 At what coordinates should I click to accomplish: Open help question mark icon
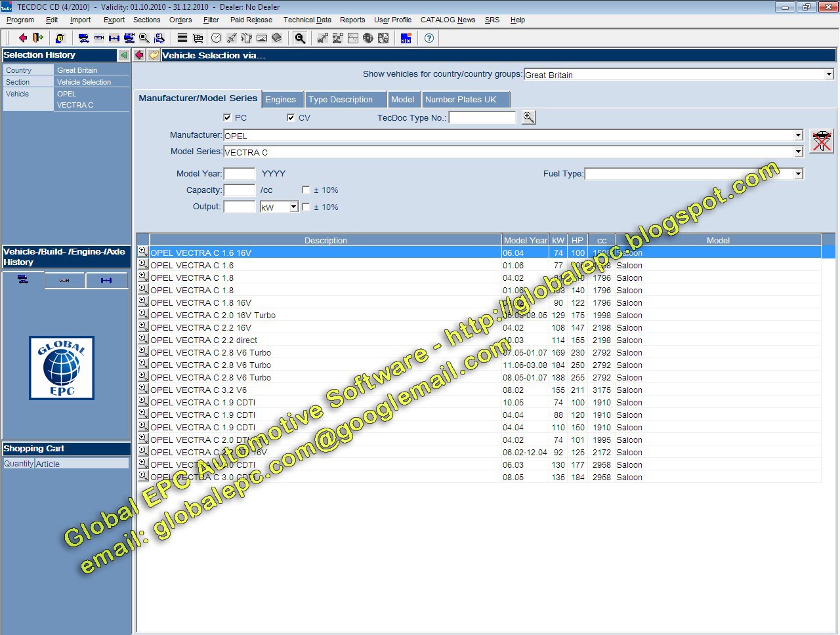(429, 38)
